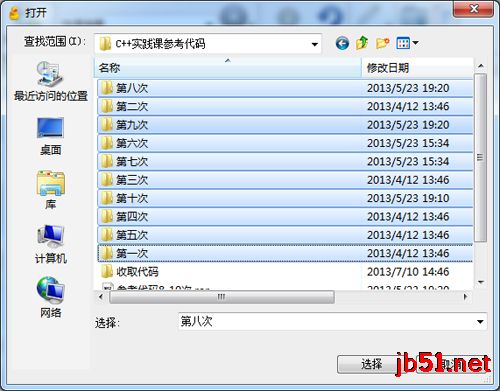Screen dimensions: 500x391
Task: Click the horizontal scrollbar thumb
Action: [x=222, y=297]
